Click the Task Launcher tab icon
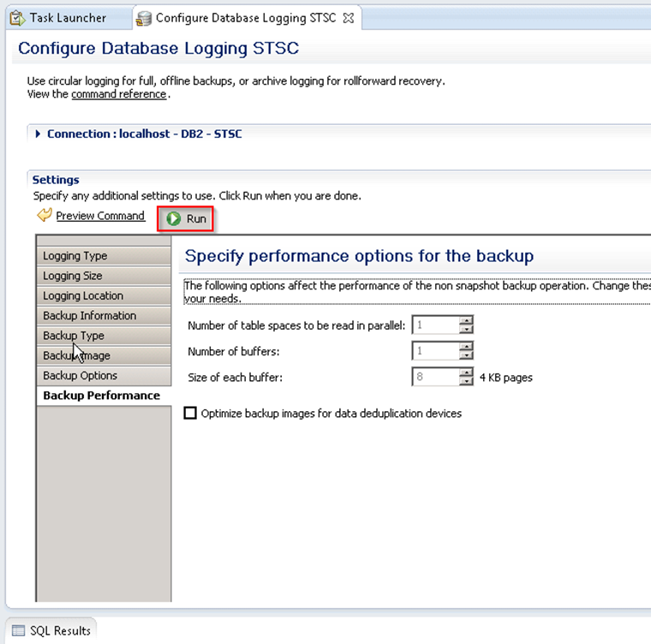 pyautogui.click(x=17, y=17)
